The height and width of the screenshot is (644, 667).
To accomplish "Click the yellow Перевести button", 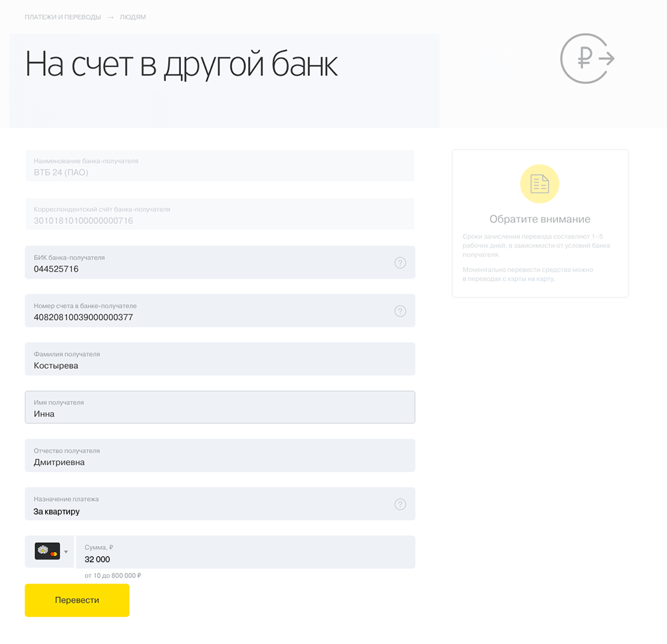I will (x=77, y=600).
